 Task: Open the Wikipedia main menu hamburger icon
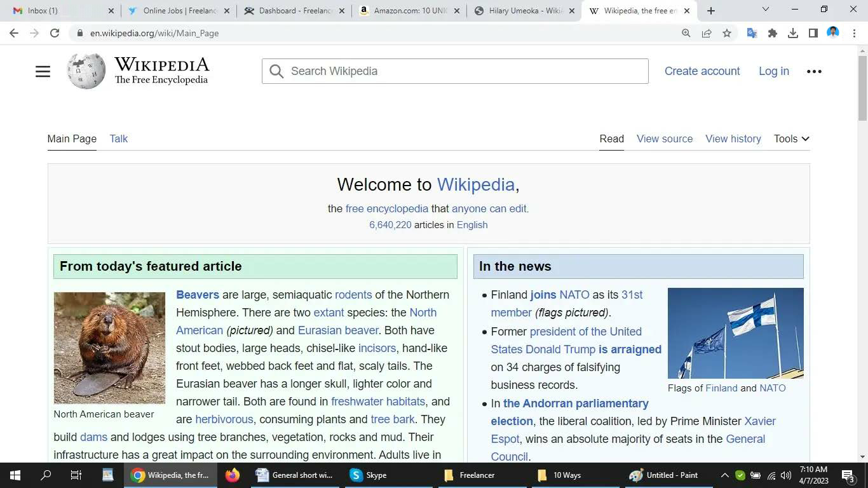(x=43, y=71)
